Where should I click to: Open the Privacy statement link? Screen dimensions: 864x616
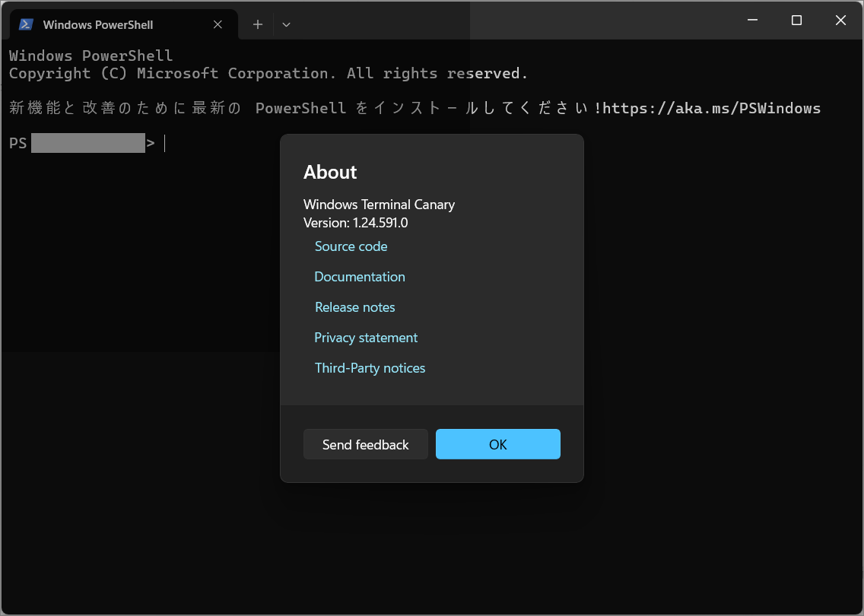(366, 337)
